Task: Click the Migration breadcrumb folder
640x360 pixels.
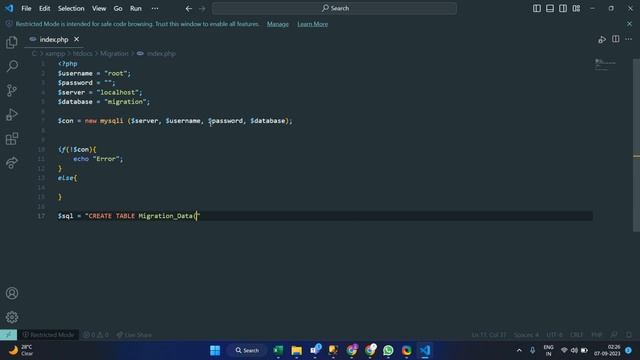Action: [114, 53]
